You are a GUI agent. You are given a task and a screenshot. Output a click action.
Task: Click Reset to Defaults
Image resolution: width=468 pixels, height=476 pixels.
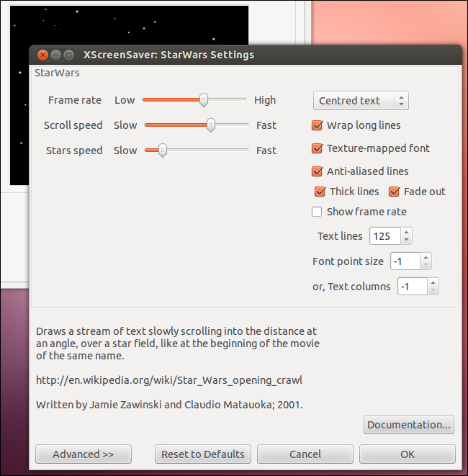(203, 454)
